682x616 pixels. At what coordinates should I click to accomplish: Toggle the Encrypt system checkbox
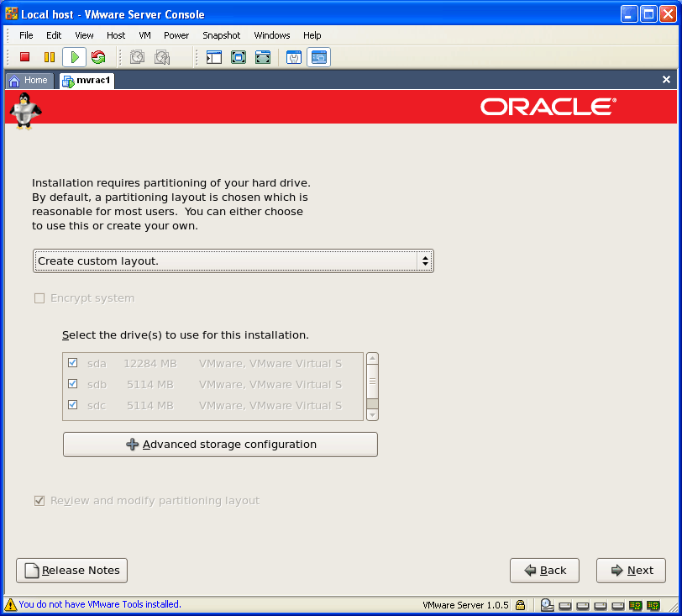click(39, 298)
